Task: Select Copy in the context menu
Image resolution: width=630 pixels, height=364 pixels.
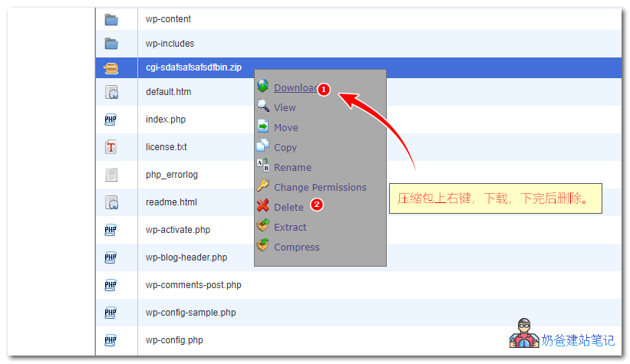Action: pyautogui.click(x=285, y=148)
